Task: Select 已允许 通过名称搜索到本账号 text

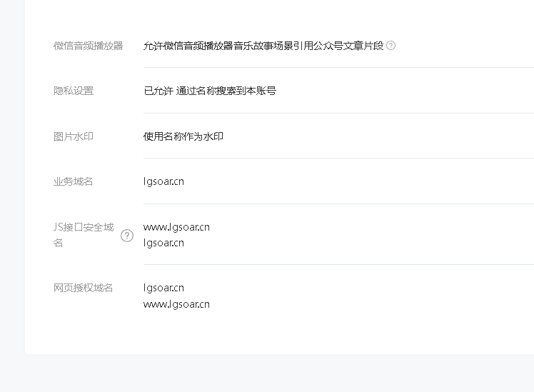Action: coord(210,91)
